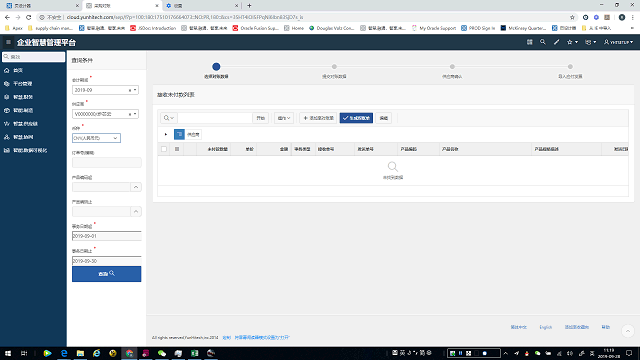Screen dimensions: 640x360
Task: Expand the control break triangle arrow
Action: click(x=166, y=134)
